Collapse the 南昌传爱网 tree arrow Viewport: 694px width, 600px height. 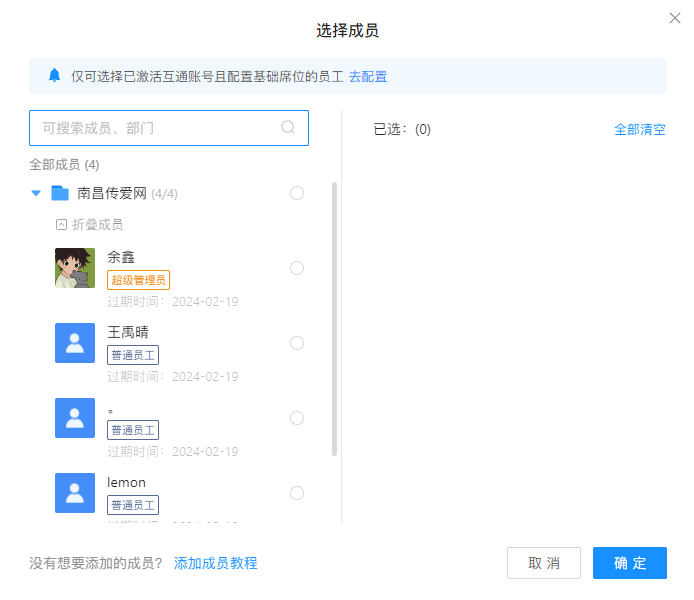coord(36,193)
